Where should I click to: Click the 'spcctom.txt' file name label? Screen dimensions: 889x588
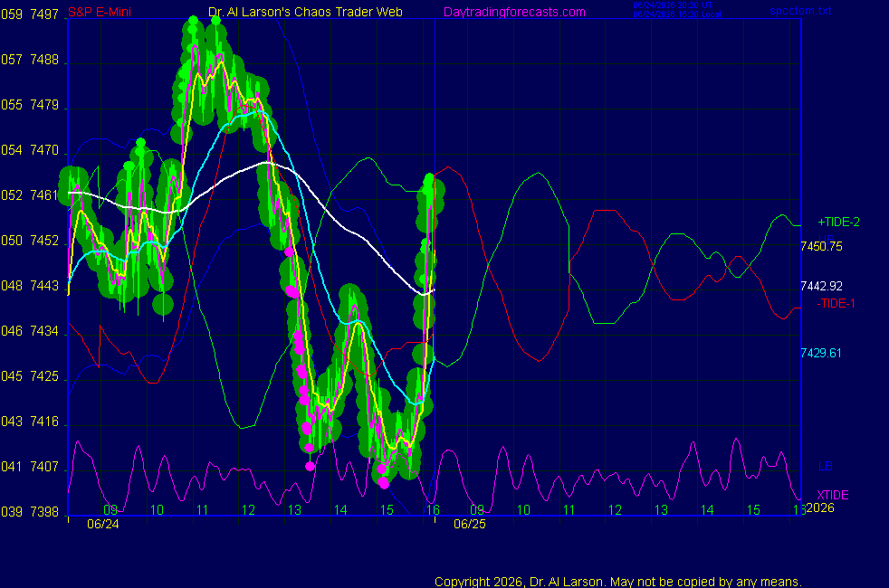coord(800,11)
